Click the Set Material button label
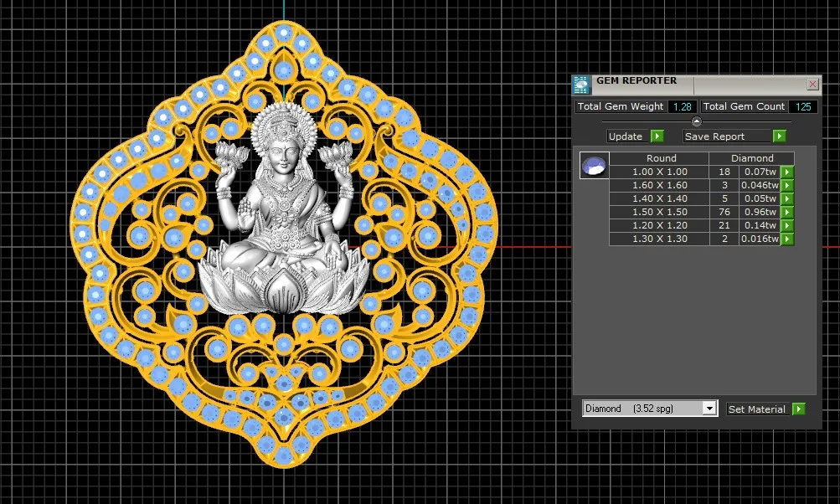The width and height of the screenshot is (840, 504). pyautogui.click(x=756, y=409)
